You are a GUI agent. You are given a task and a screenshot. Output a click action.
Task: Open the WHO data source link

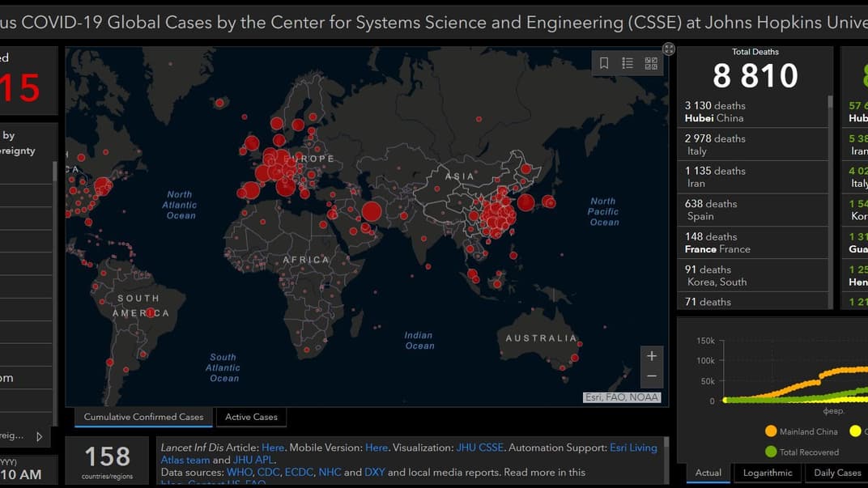pyautogui.click(x=239, y=472)
